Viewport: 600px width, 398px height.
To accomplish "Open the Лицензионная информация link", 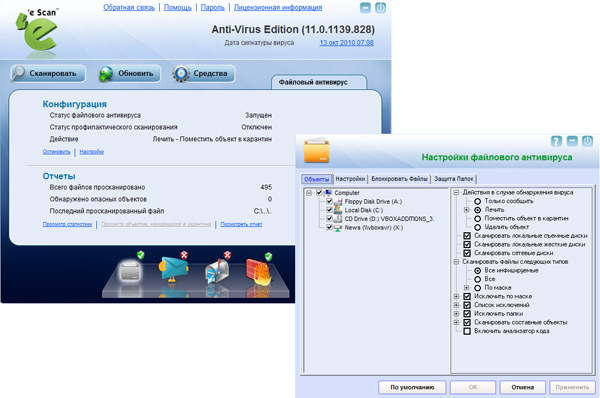I will pos(278,7).
